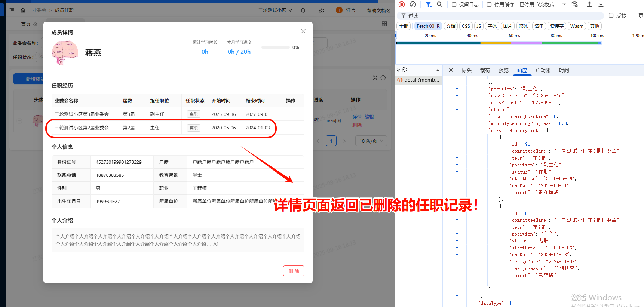Image resolution: width=644 pixels, height=307 pixels.
Task: Click the 详情 link in the table row
Action: pos(357,117)
